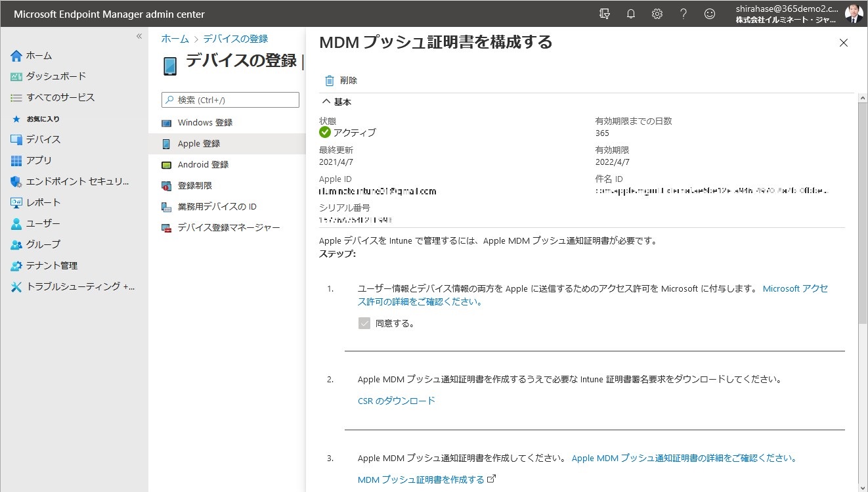
Task: Select Android 登録 menu label
Action: 203,165
